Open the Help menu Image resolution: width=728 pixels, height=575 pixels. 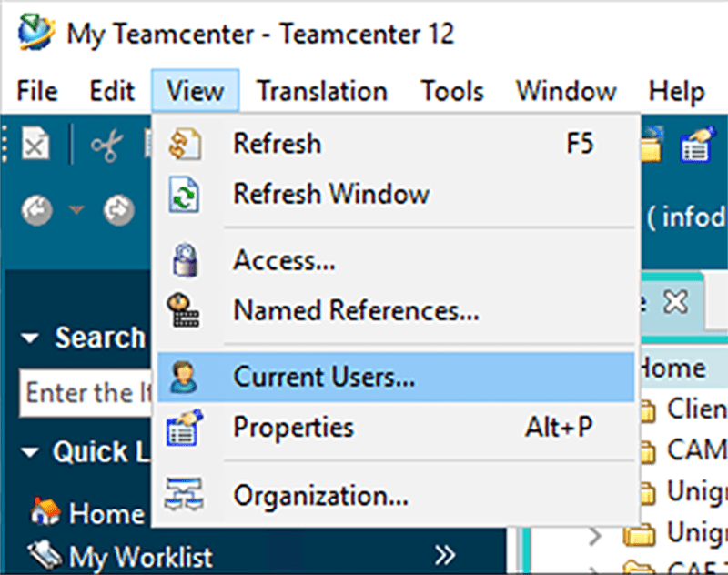click(676, 91)
